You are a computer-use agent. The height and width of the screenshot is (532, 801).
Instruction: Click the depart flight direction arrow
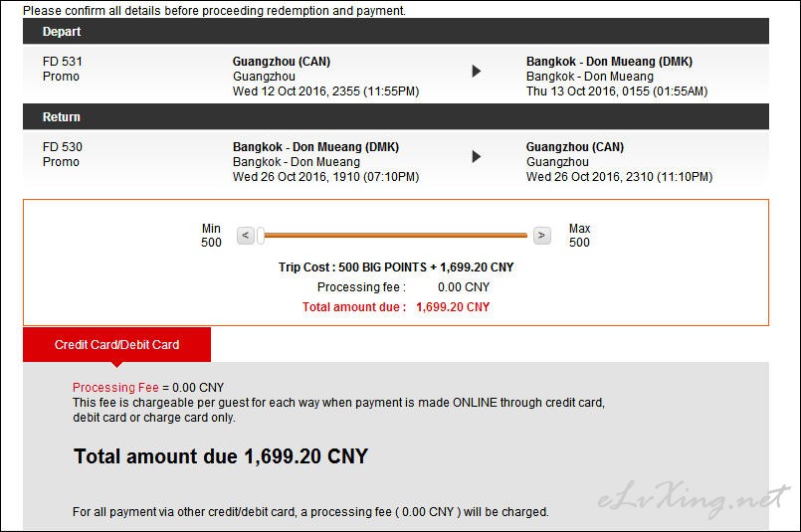476,71
